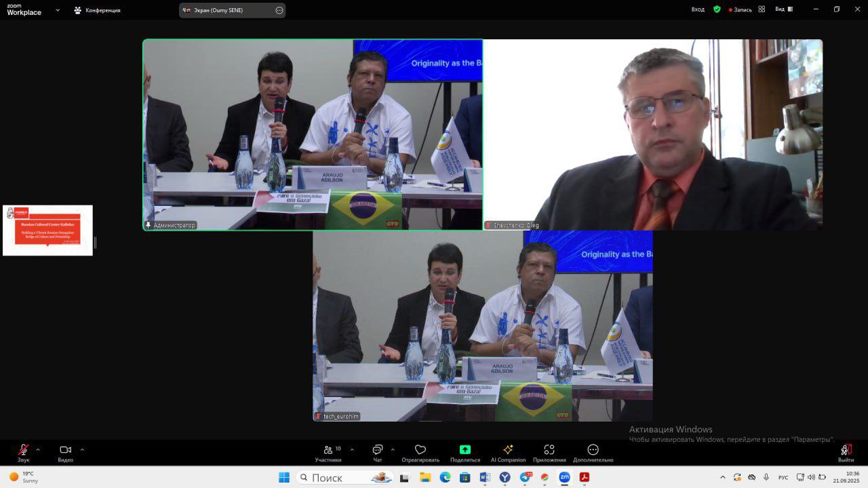Open the Участники participants panel
Image resolution: width=868 pixels, height=488 pixels.
pos(328,450)
